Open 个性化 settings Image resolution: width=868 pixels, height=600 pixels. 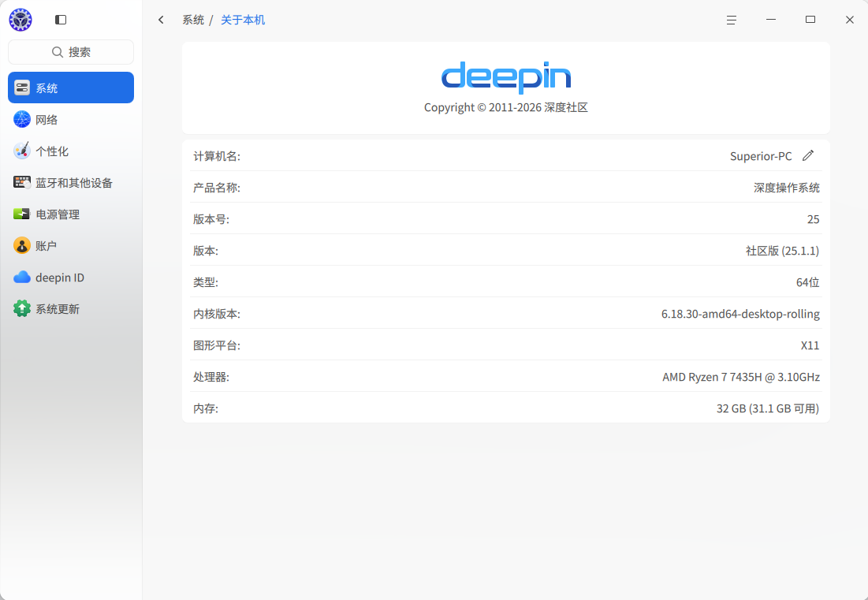pos(71,151)
